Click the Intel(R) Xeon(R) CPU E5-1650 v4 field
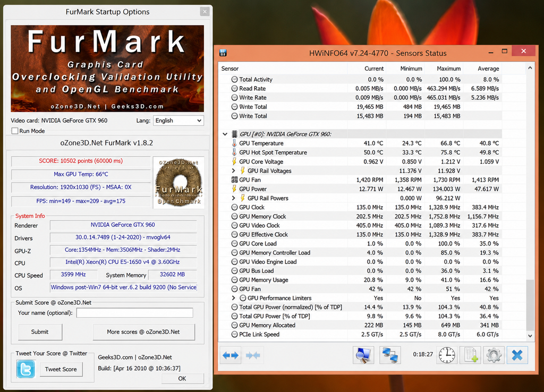 [x=123, y=262]
